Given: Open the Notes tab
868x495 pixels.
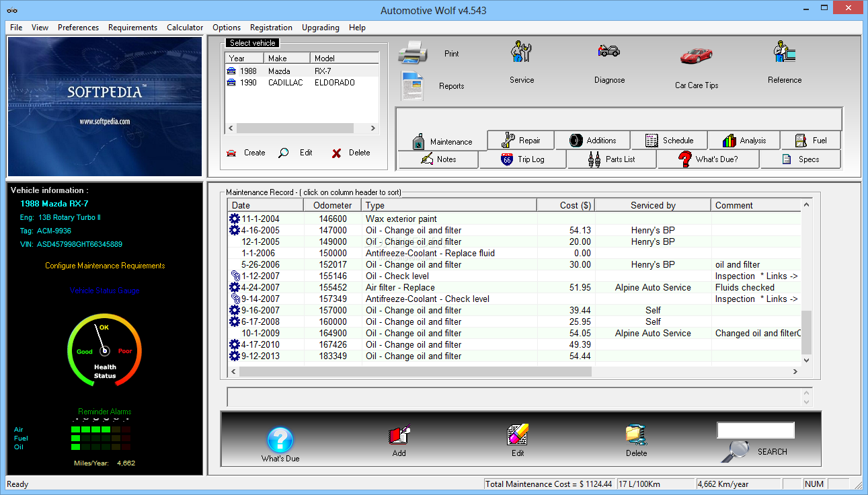Looking at the screenshot, I should click(438, 159).
